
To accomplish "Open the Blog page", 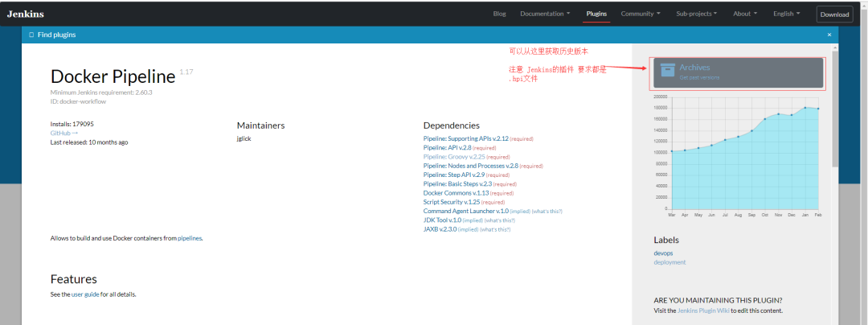I will pos(499,14).
